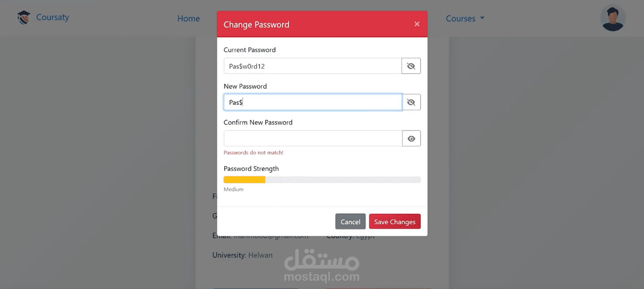
Task: Click the Helwan university text
Action: click(260, 255)
